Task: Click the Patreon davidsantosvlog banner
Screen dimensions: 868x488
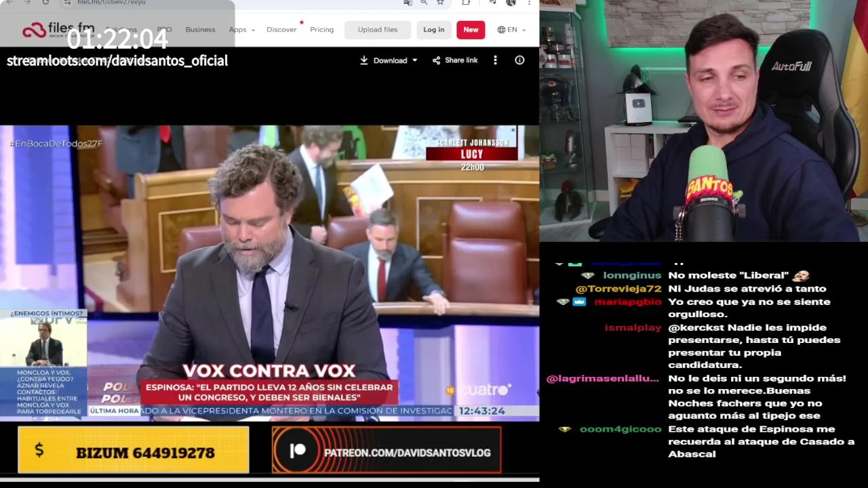Action: [387, 450]
